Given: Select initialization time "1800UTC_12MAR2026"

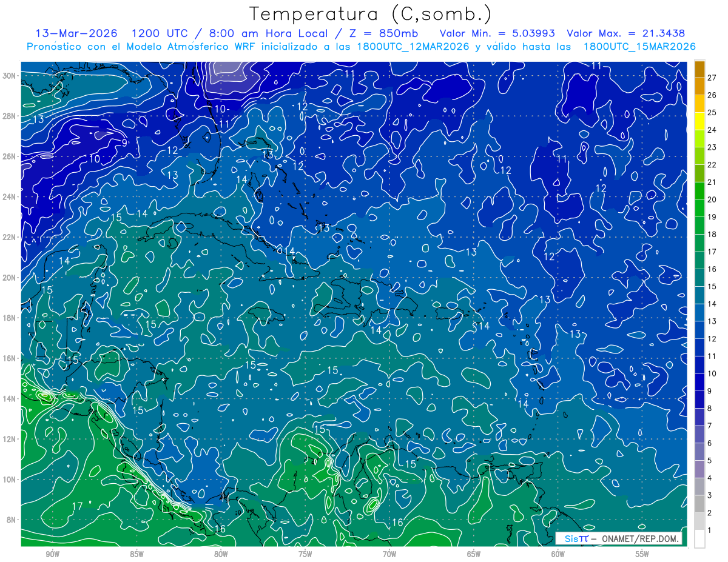Looking at the screenshot, I should 414,47.
